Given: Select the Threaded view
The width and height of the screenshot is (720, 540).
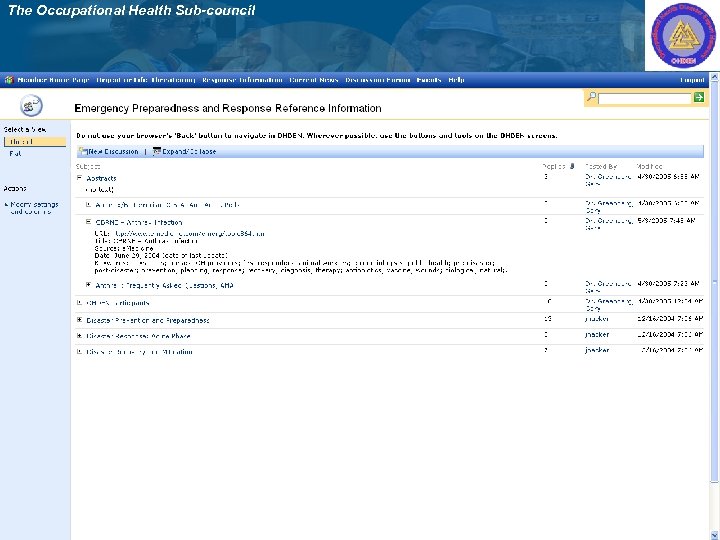Looking at the screenshot, I should coord(35,142).
